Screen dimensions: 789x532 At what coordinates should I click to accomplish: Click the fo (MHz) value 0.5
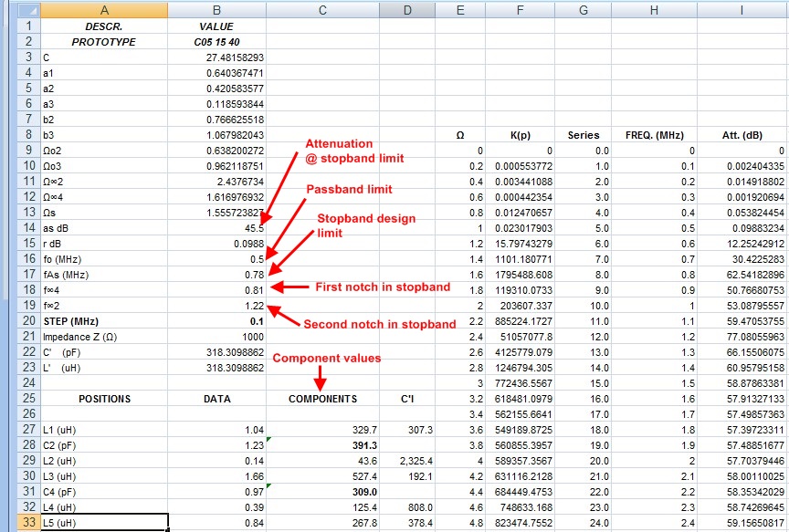click(x=216, y=259)
